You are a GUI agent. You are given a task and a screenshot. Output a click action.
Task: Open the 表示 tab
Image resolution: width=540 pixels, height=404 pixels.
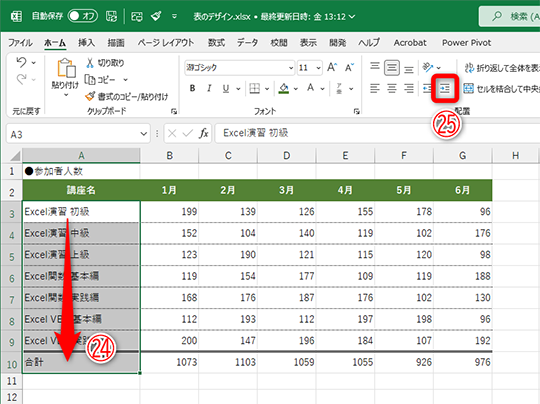pyautogui.click(x=308, y=43)
